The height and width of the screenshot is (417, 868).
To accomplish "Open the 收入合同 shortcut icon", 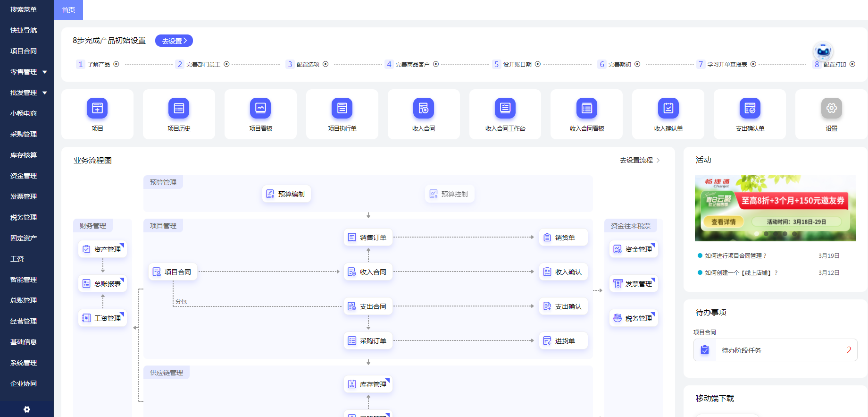I will (424, 108).
